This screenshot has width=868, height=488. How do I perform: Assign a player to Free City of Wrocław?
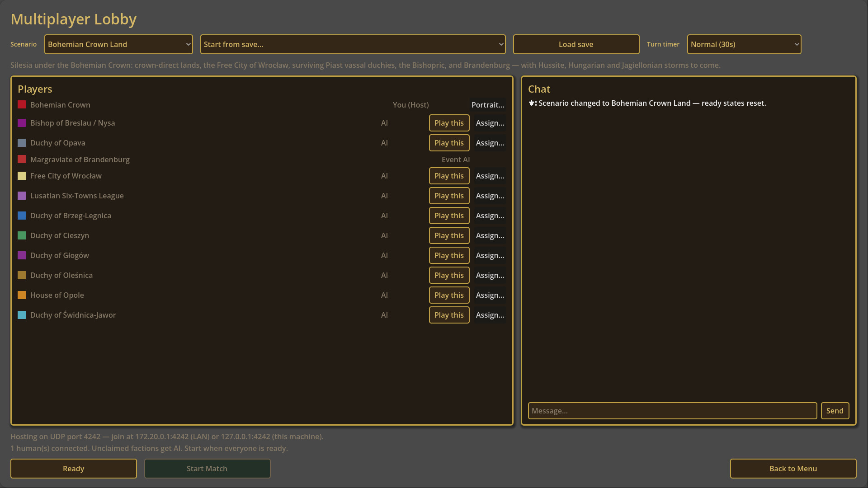tap(490, 176)
